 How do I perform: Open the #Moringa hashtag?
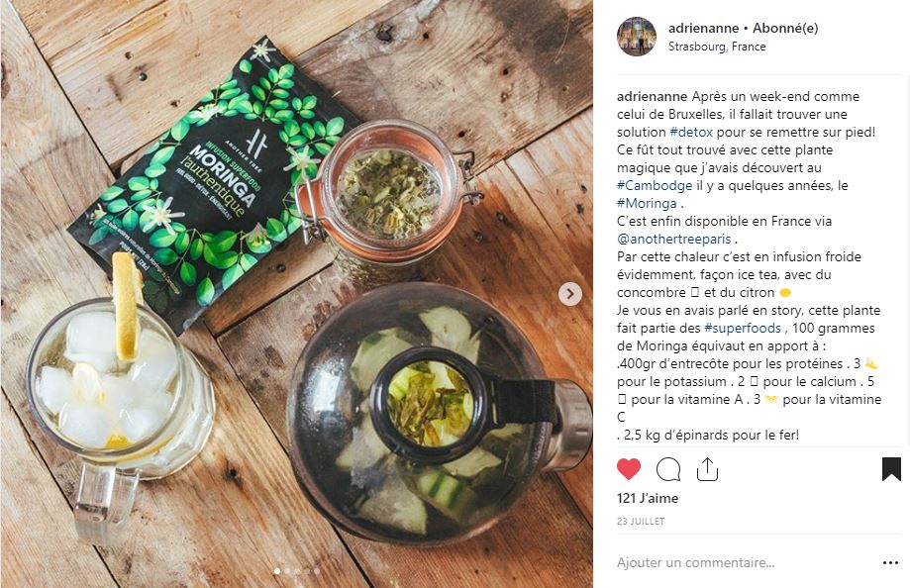point(647,203)
